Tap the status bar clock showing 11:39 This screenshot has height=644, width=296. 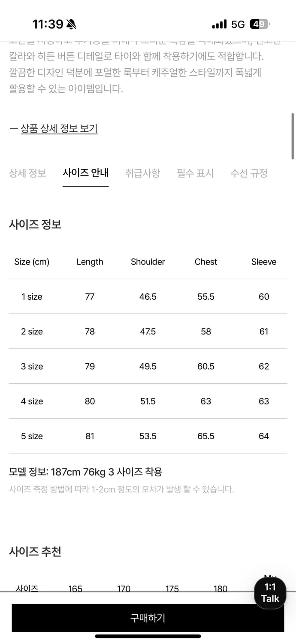pyautogui.click(x=48, y=24)
